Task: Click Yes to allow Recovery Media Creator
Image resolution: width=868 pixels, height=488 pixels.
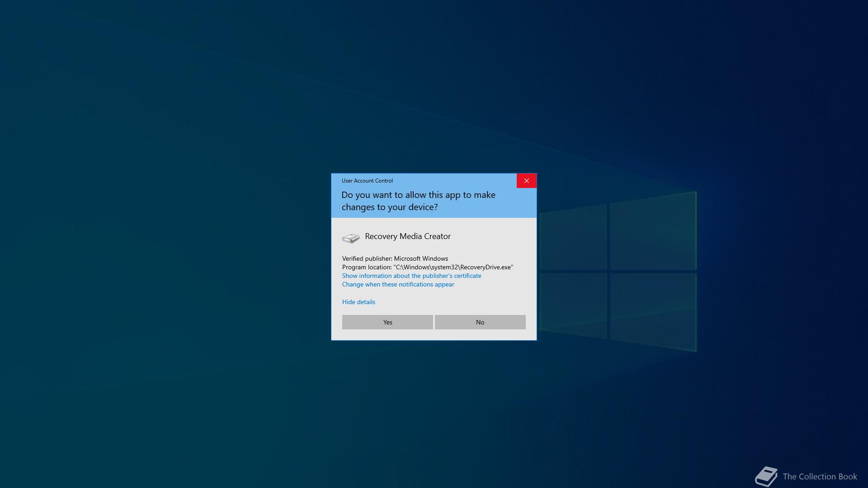Action: tap(387, 322)
